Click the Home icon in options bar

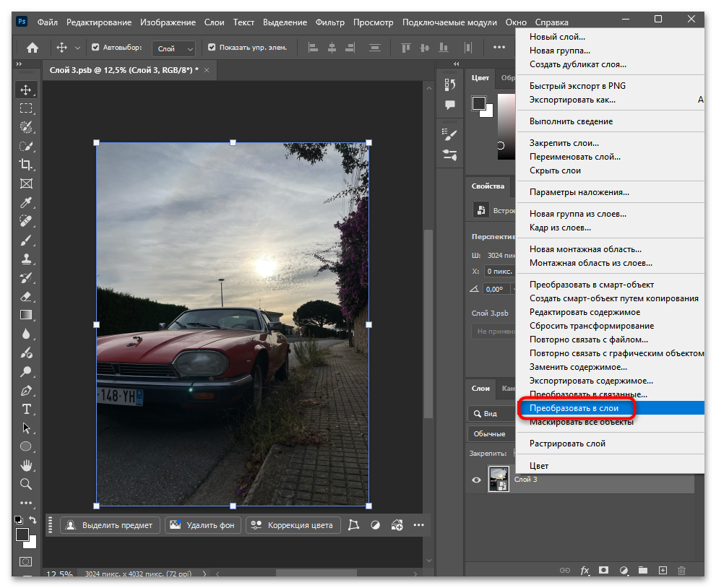pyautogui.click(x=33, y=48)
